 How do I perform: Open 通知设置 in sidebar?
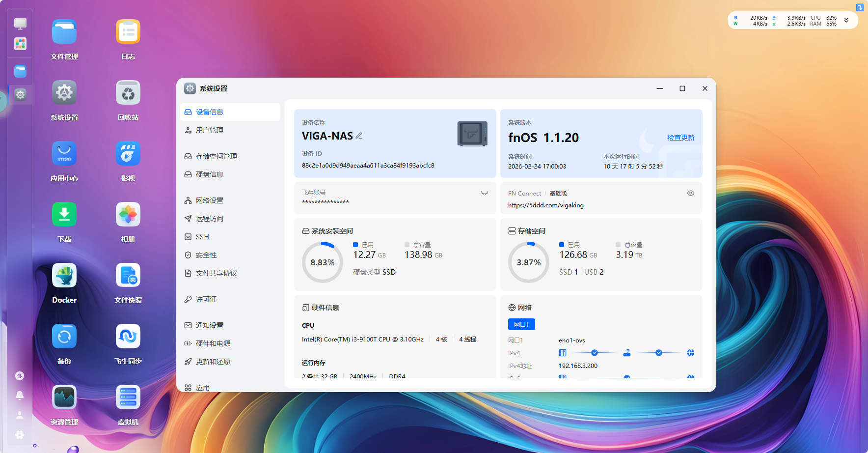230,325
